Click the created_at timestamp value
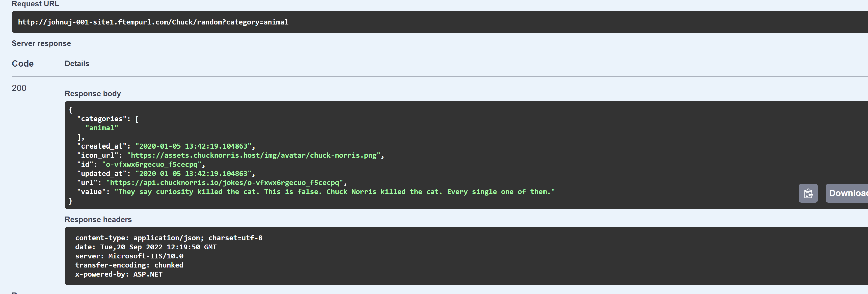This screenshot has width=868, height=294. pos(193,146)
